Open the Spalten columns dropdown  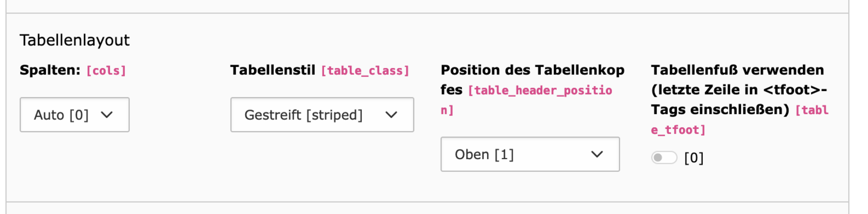(x=75, y=115)
